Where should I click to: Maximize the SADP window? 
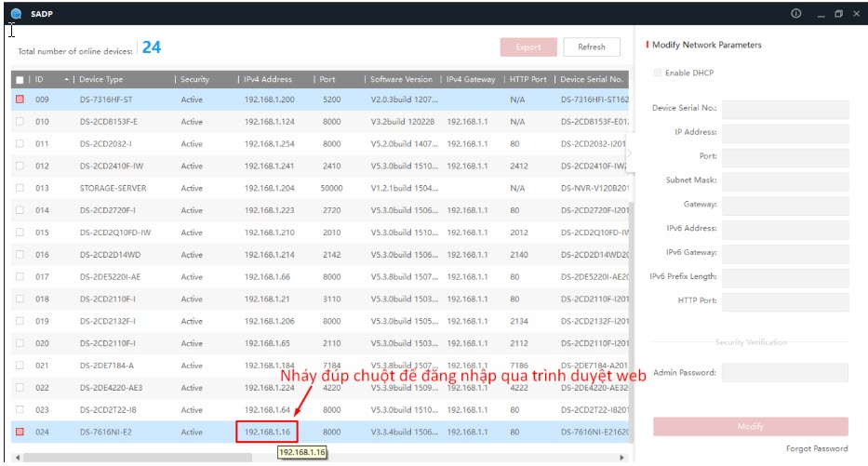(838, 13)
